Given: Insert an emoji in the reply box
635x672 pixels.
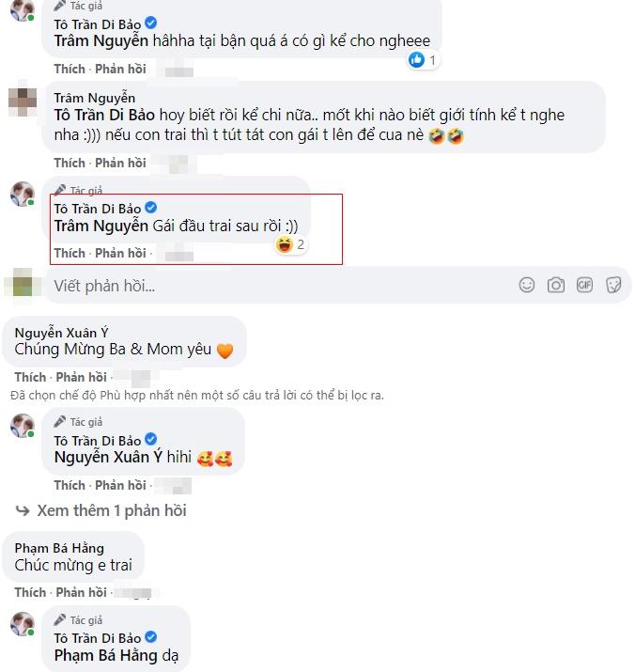Looking at the screenshot, I should (x=527, y=284).
